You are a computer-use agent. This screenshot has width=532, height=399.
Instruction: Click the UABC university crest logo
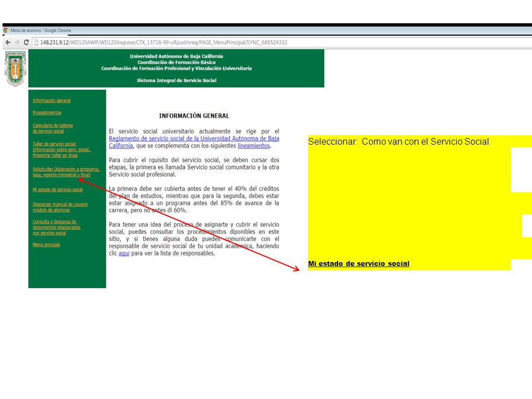coord(16,69)
